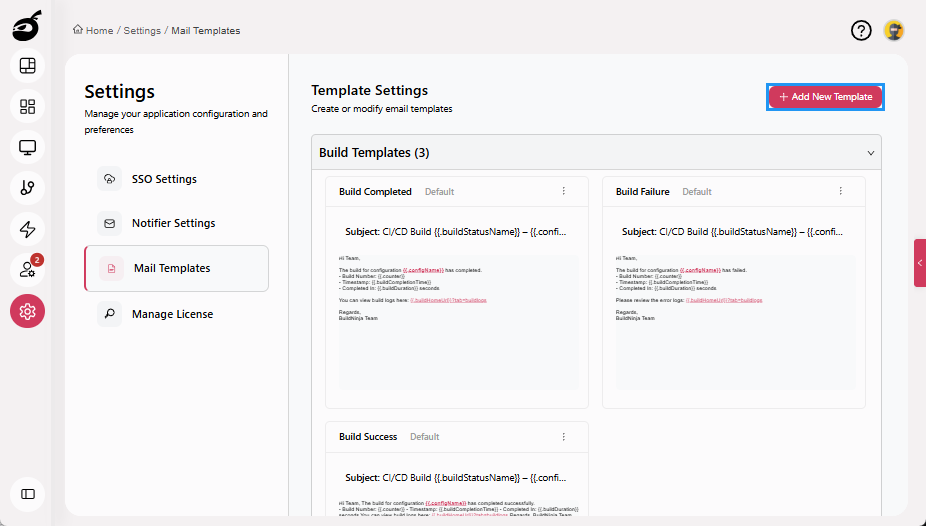Open the lightning bolt sidebar icon
The height and width of the screenshot is (526, 926).
click(x=27, y=229)
